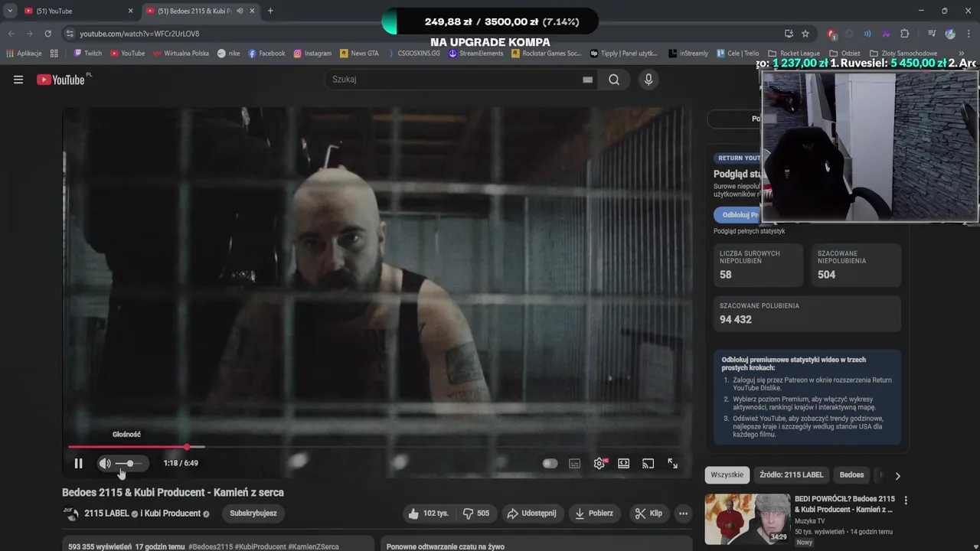Close the first YouTube tab

[x=130, y=11]
